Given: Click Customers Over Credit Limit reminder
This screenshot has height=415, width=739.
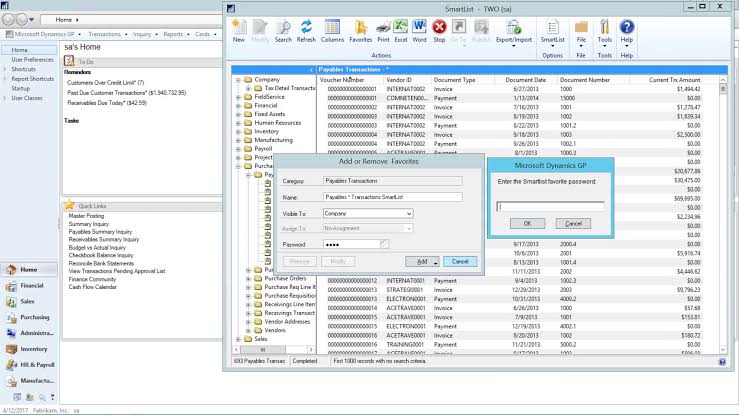Looking at the screenshot, I should tap(106, 82).
